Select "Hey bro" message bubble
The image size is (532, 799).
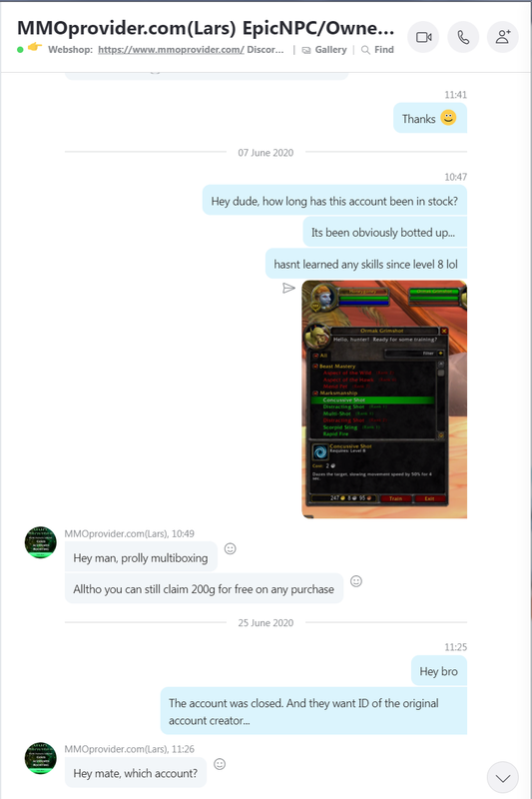(439, 671)
